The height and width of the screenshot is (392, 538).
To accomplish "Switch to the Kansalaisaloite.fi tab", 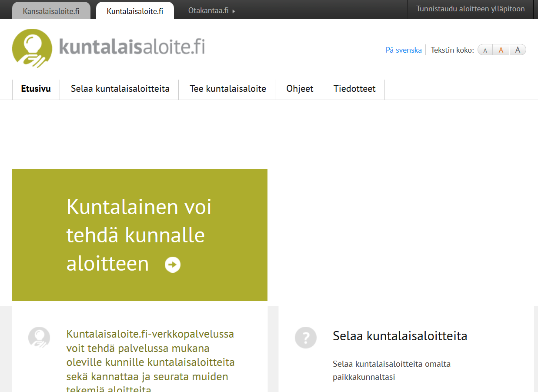I will (51, 11).
